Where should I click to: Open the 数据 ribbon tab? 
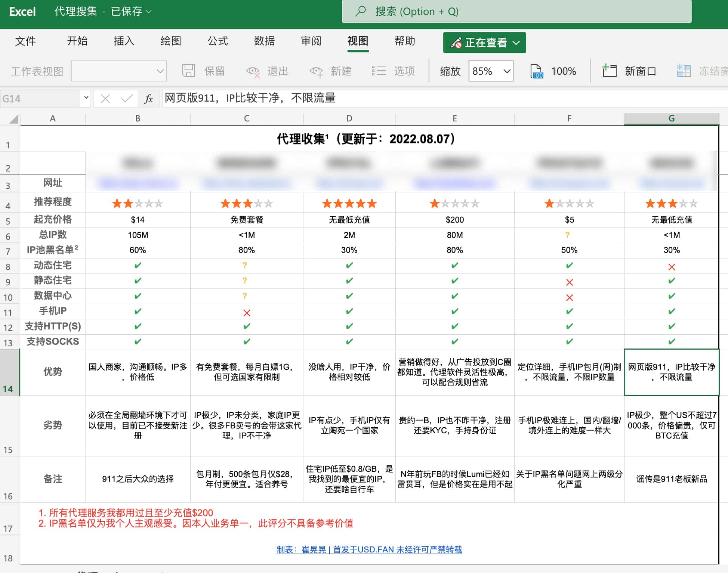coord(264,41)
